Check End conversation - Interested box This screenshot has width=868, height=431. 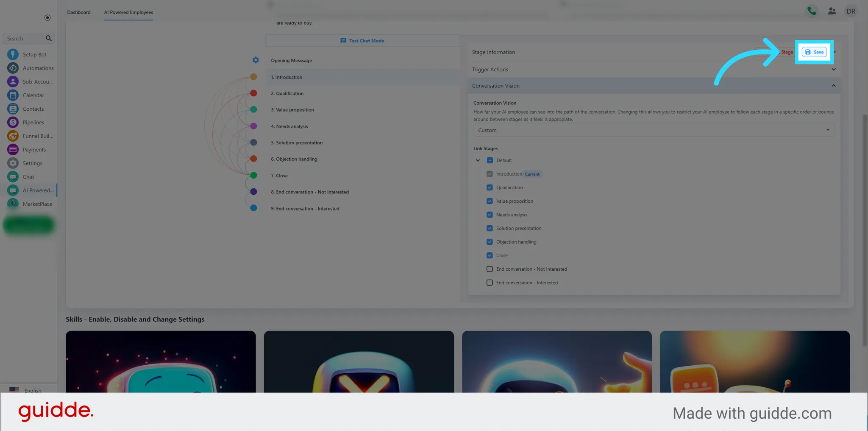(490, 283)
